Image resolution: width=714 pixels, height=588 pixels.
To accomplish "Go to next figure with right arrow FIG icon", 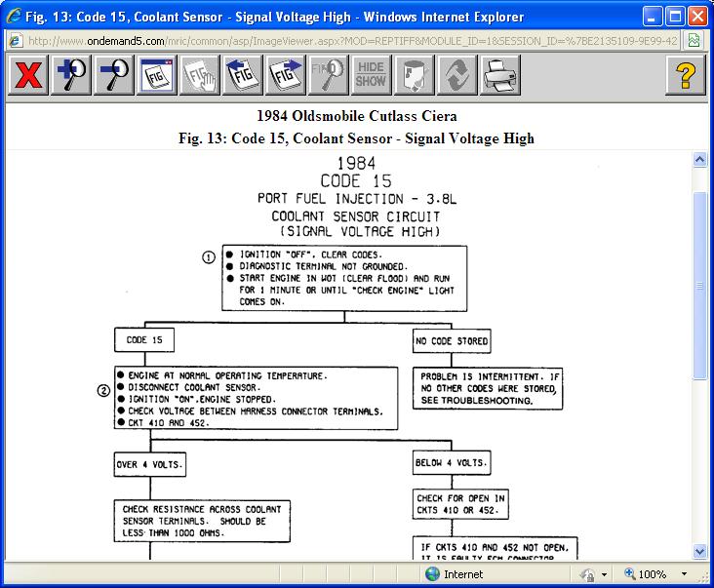I will coord(285,75).
